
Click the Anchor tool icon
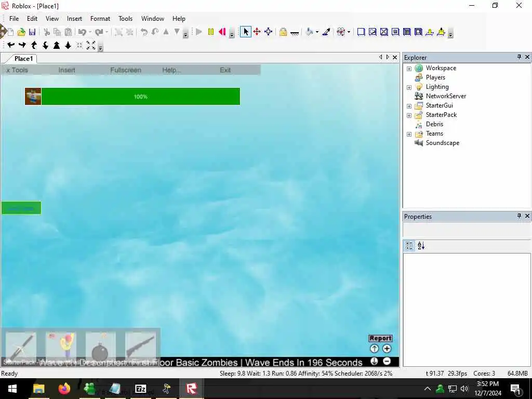pos(295,33)
